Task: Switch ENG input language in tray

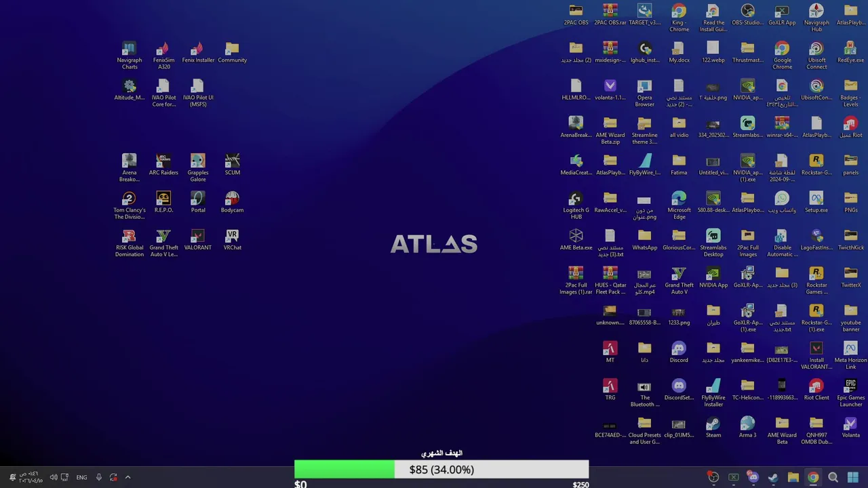Action: [x=81, y=477]
